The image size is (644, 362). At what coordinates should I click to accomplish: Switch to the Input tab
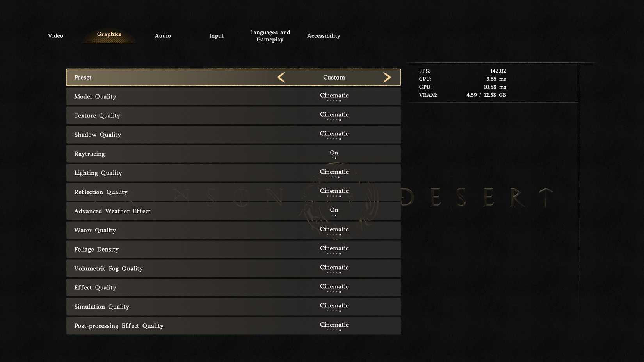216,35
